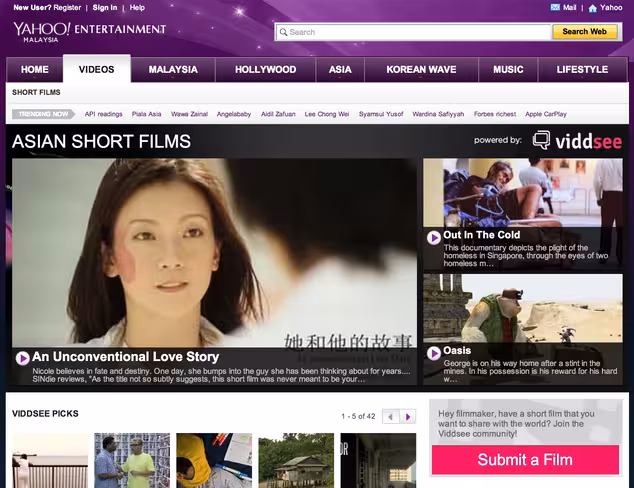Click the Submit a Film button
The image size is (634, 488).
pyautogui.click(x=525, y=460)
